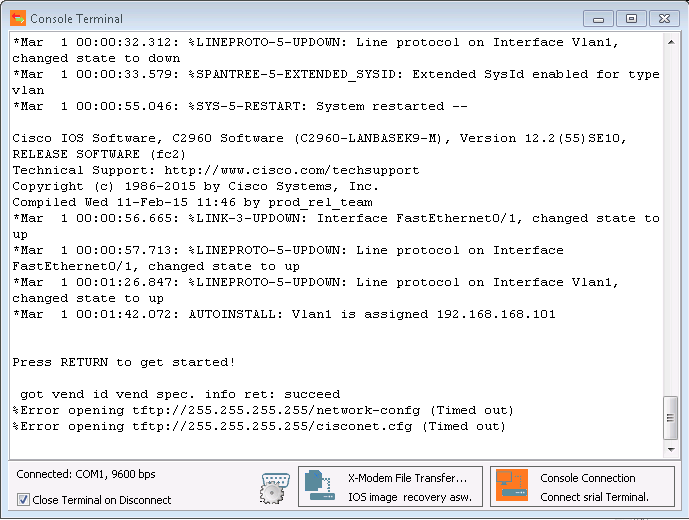Click the 'Compiled Wed 11-Feb-15' line
The height and width of the screenshot is (520, 689).
(192, 202)
